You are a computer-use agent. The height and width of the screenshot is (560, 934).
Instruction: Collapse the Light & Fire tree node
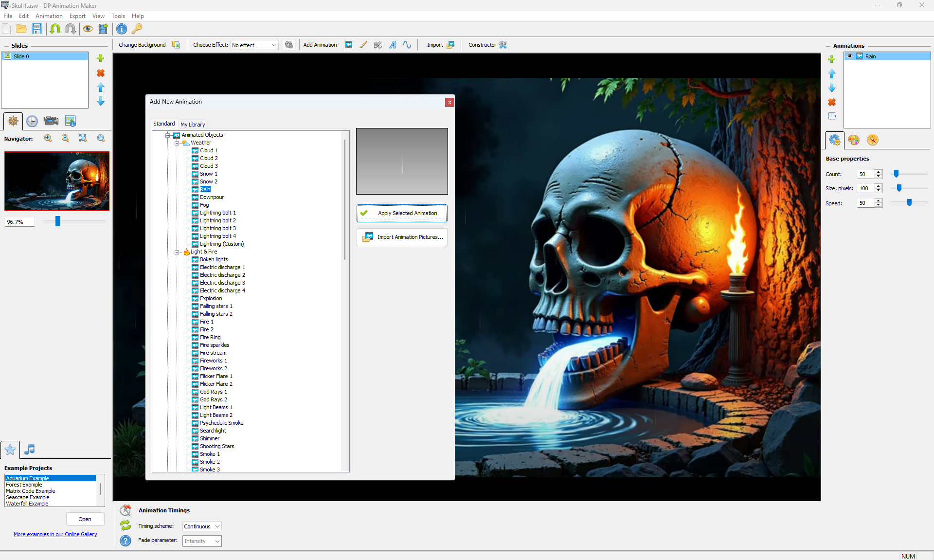(x=177, y=252)
